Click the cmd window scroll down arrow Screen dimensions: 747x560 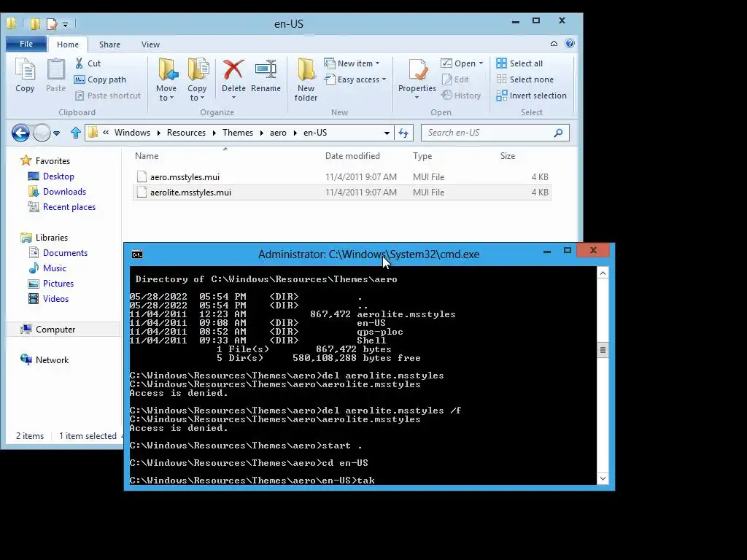click(x=603, y=478)
